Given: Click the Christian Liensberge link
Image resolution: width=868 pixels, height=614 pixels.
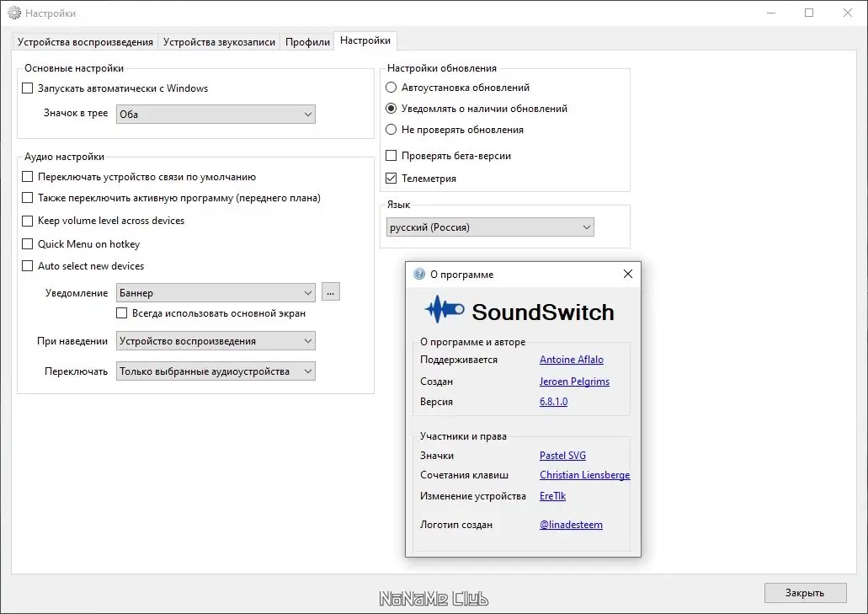Looking at the screenshot, I should click(584, 474).
